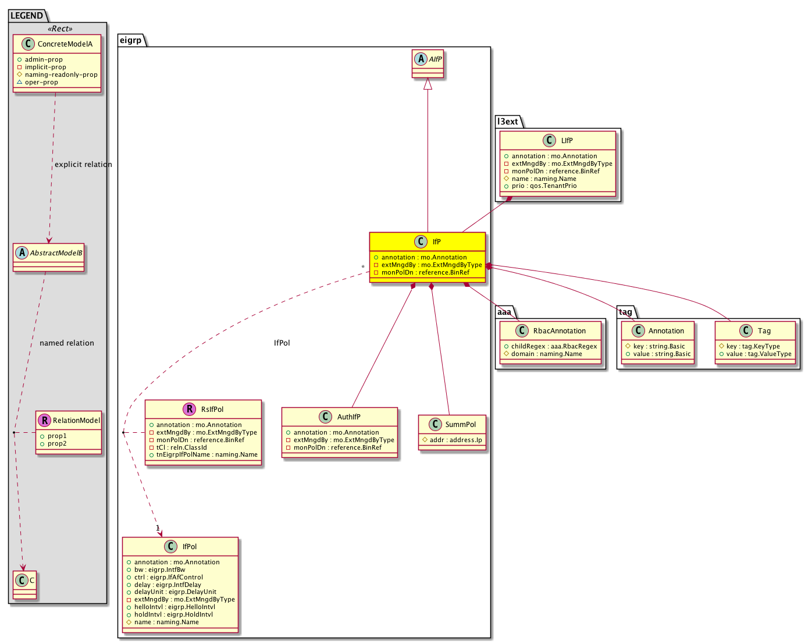The height and width of the screenshot is (644, 812).
Task: Select the C icon of AuthIfP class
Action: click(326, 417)
